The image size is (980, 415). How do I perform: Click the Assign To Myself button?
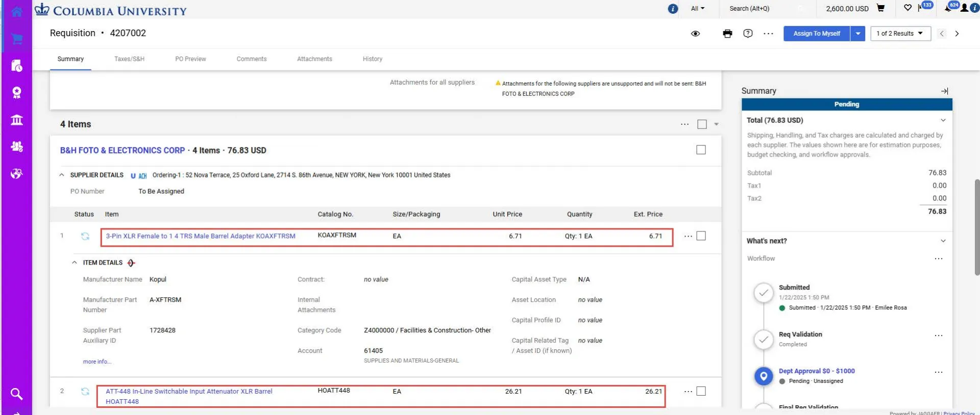817,34
